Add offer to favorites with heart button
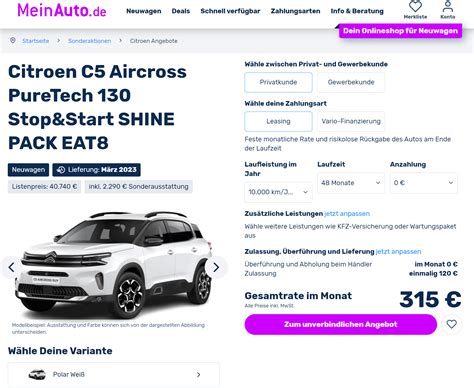This screenshot has height=388, width=474. point(452,324)
